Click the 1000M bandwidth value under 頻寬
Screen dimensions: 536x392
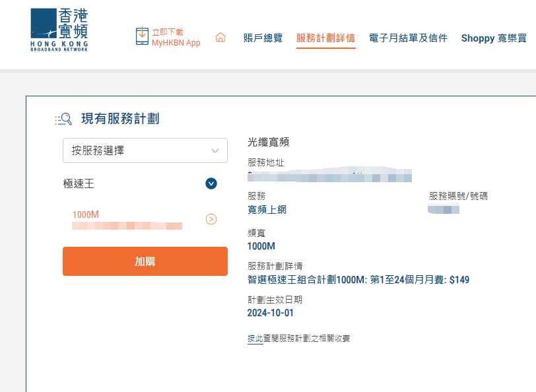tap(261, 246)
